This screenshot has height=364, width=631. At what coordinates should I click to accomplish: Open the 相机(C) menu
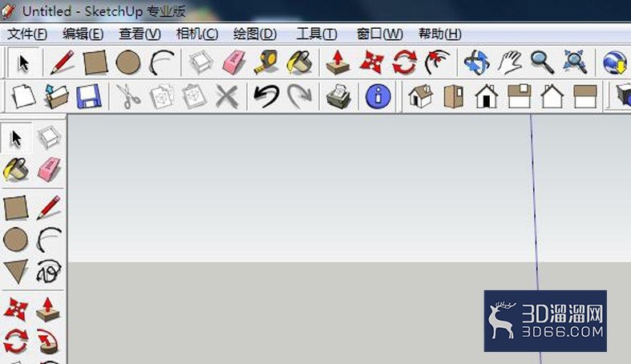pos(197,34)
